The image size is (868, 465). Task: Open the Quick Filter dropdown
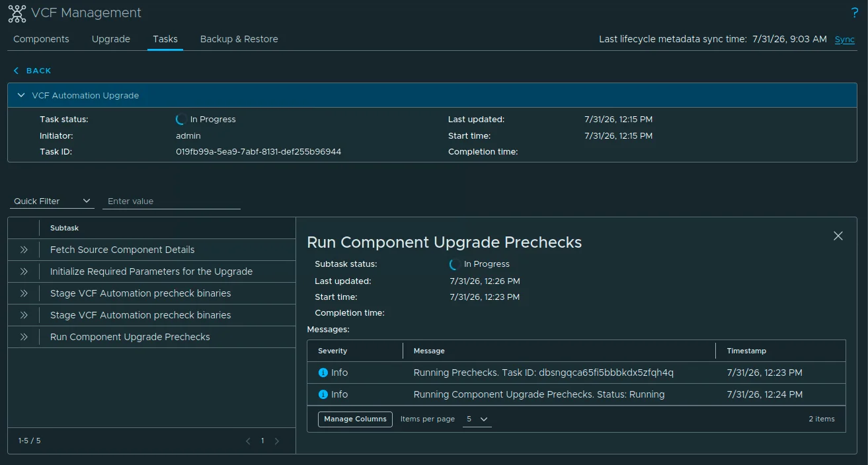coord(52,201)
